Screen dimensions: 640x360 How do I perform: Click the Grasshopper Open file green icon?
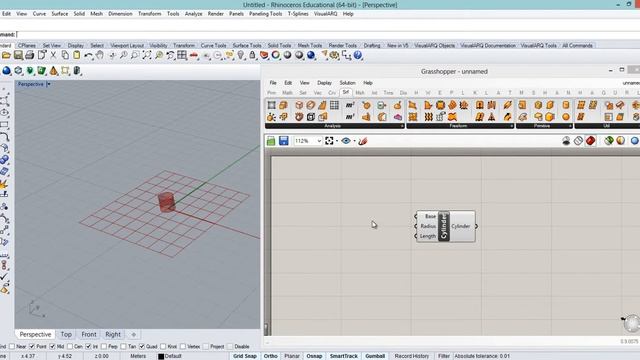pyautogui.click(x=271, y=141)
